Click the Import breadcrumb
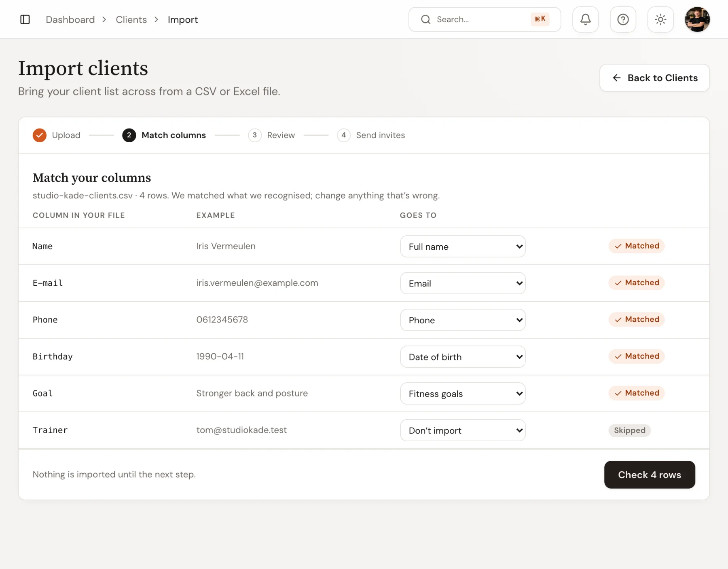This screenshot has width=728, height=569. coord(183,20)
